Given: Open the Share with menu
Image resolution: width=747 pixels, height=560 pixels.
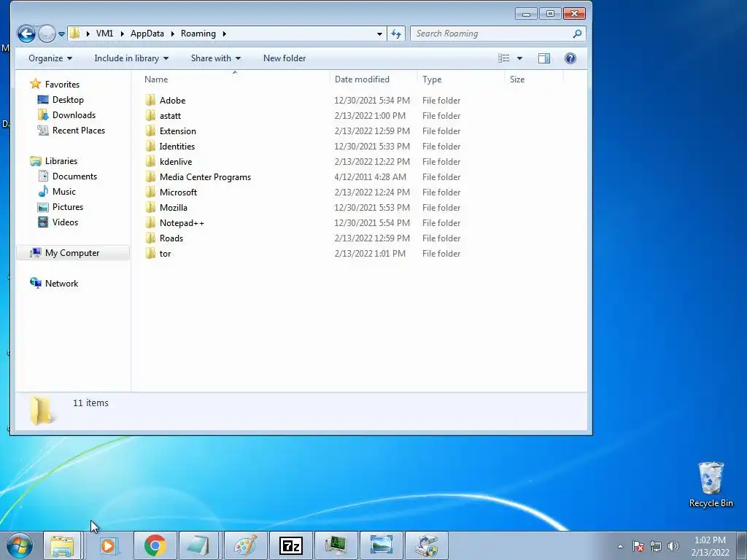Looking at the screenshot, I should 216,58.
